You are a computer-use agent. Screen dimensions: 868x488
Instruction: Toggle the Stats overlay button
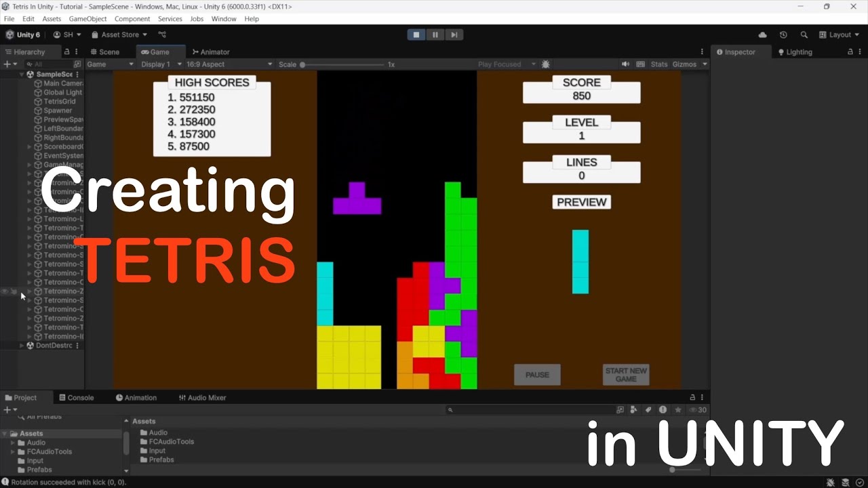[x=659, y=64]
